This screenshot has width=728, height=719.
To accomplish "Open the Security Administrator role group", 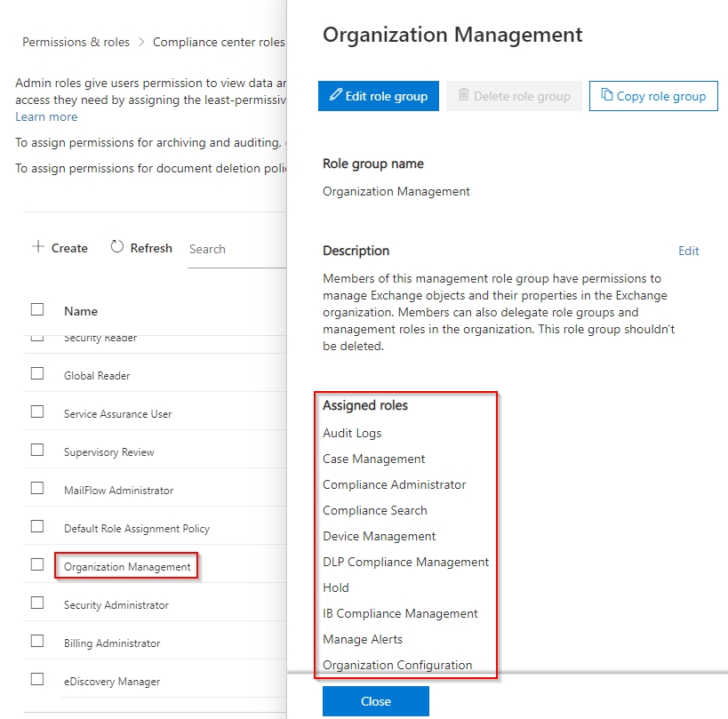I will click(x=116, y=605).
